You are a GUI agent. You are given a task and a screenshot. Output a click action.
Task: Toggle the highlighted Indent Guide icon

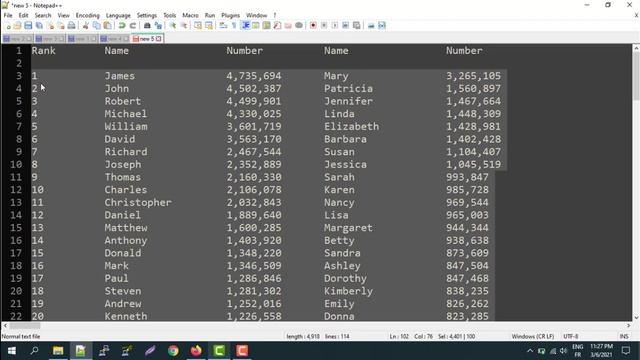coord(245,25)
